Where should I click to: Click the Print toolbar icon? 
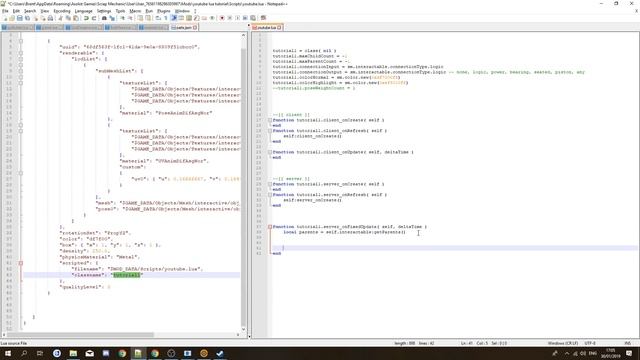50,18
